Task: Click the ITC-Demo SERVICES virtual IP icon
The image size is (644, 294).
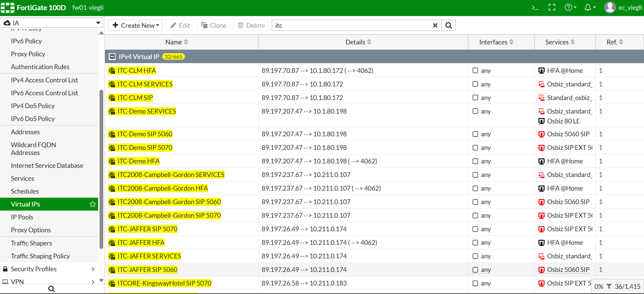Action: click(112, 111)
